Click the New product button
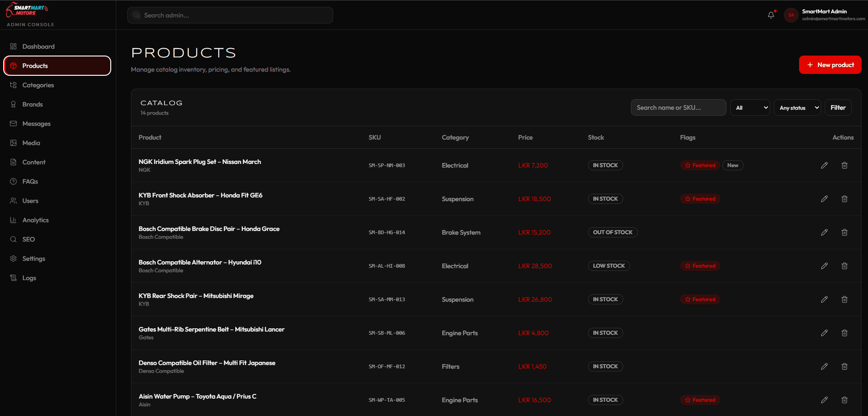868x416 pixels. (x=830, y=65)
